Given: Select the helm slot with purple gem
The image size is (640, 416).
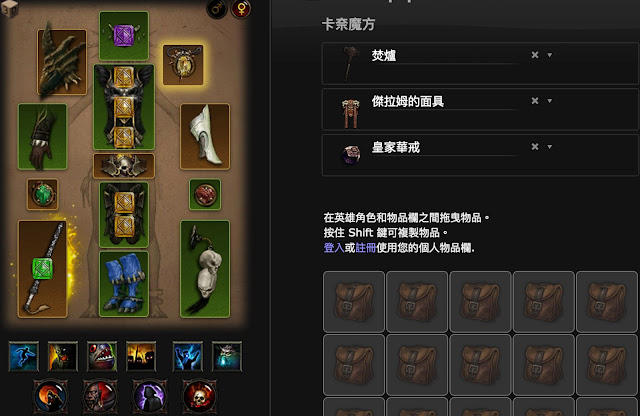Looking at the screenshot, I should point(124,36).
